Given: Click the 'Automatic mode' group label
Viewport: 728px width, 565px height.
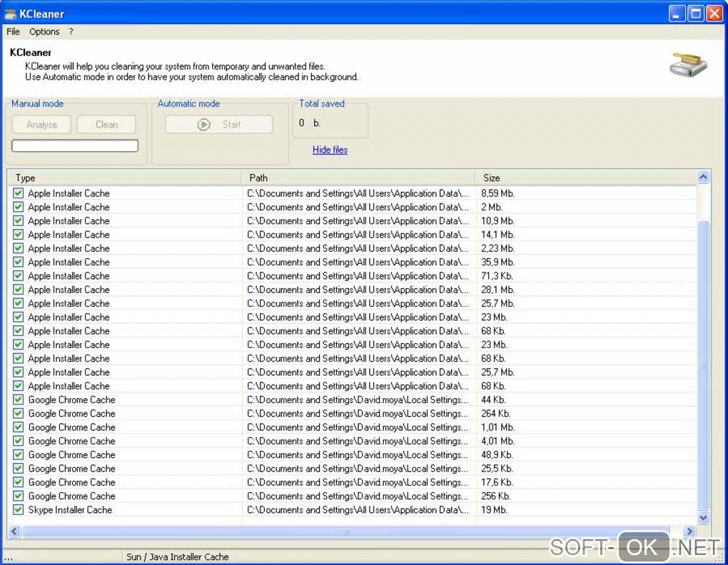Looking at the screenshot, I should click(188, 103).
